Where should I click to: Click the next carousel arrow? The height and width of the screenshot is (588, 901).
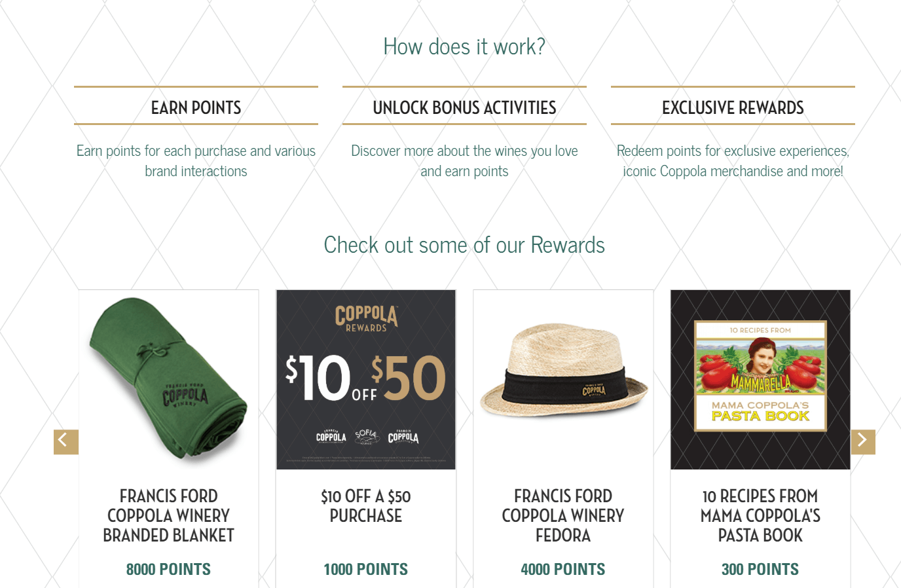863,441
